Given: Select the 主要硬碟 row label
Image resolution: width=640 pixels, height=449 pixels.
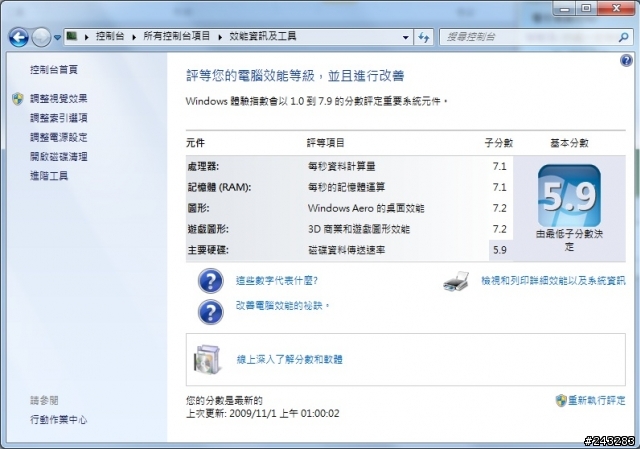Looking at the screenshot, I should point(208,250).
